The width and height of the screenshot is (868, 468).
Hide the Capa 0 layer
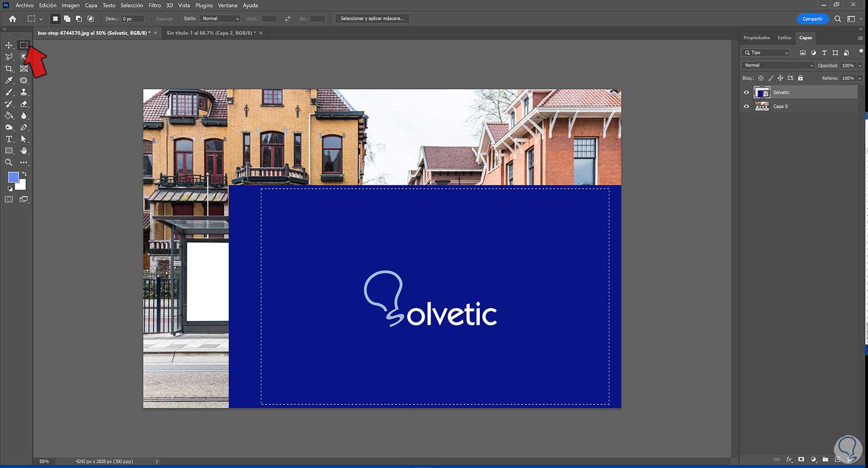[x=746, y=107]
